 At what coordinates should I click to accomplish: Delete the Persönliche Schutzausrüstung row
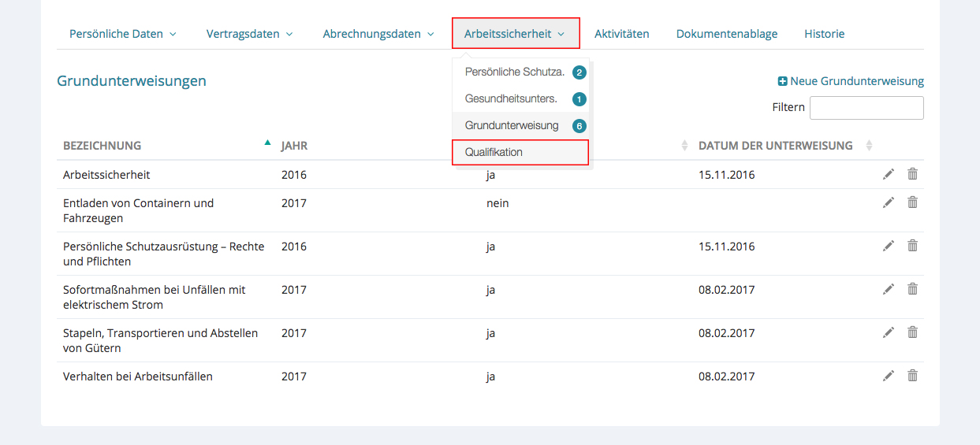(912, 246)
